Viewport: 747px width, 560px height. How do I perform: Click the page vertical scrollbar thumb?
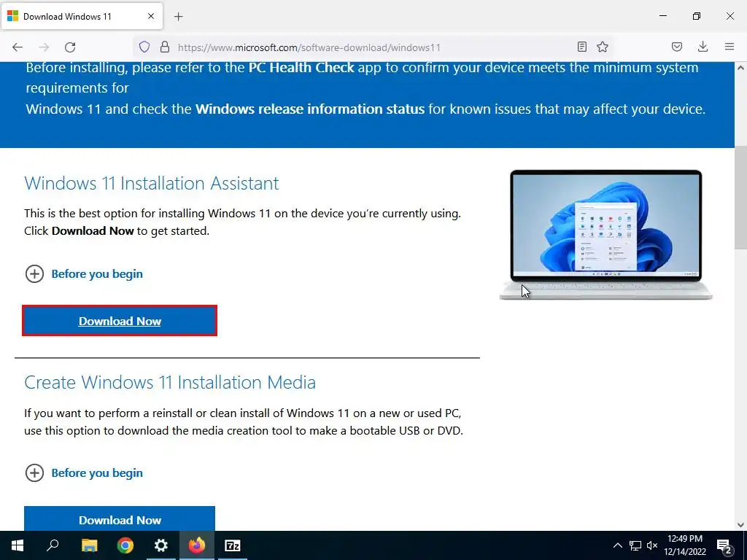point(740,198)
